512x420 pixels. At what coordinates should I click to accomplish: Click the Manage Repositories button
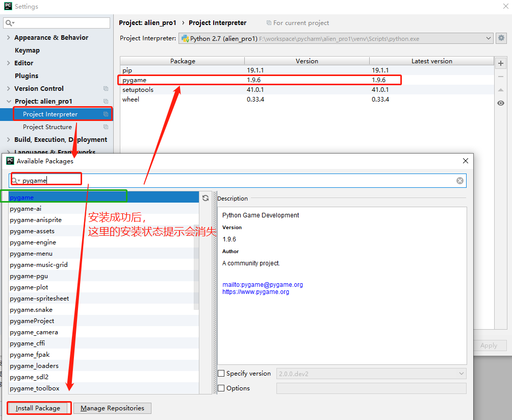pyautogui.click(x=112, y=408)
